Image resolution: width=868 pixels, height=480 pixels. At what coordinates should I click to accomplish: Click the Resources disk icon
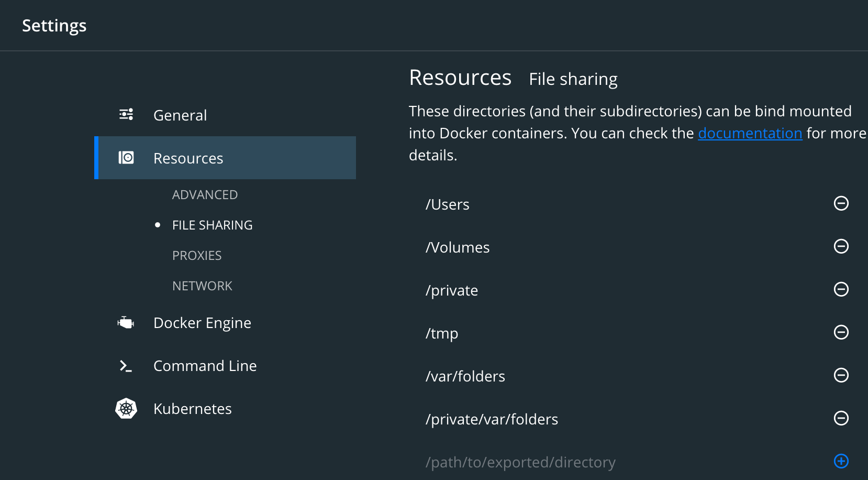(x=126, y=158)
